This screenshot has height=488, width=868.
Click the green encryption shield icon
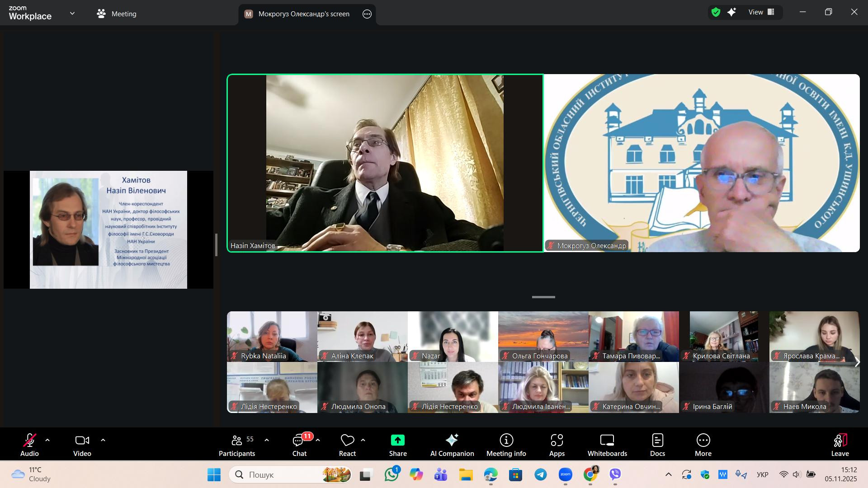pyautogui.click(x=715, y=13)
